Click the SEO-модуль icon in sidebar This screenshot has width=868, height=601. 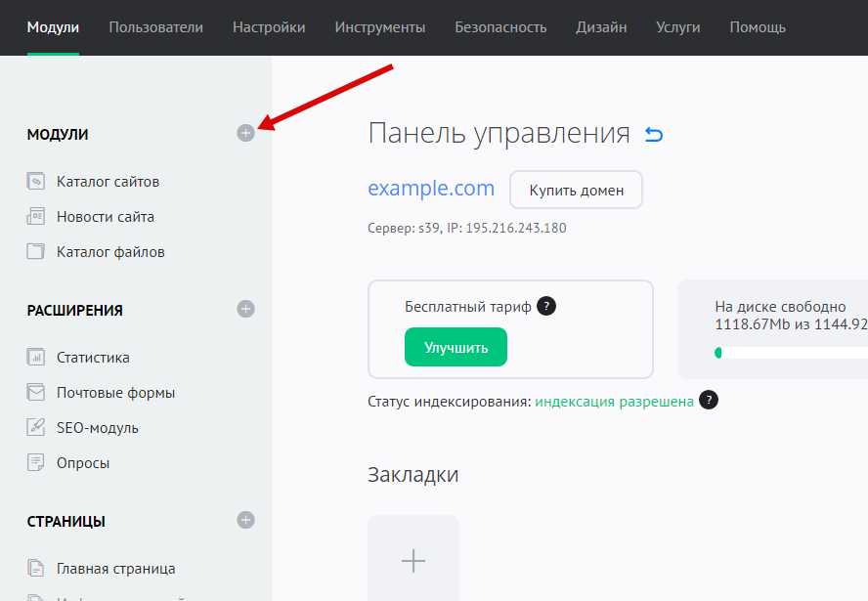tap(36, 428)
